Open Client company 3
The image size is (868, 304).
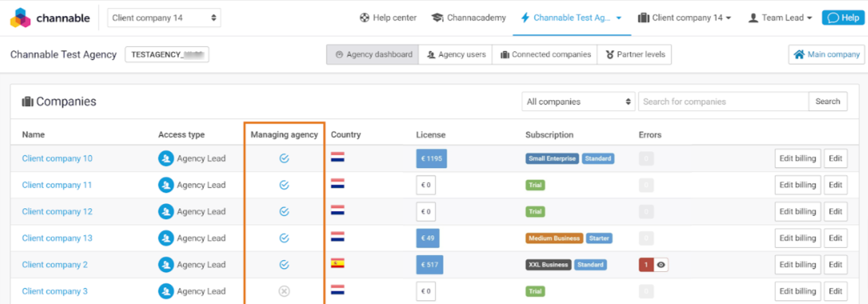[55, 292]
